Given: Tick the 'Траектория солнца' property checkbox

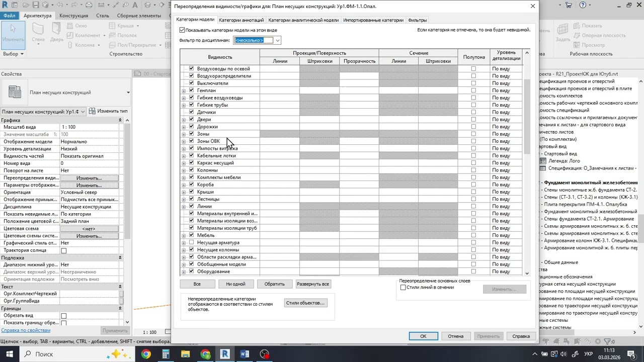Looking at the screenshot, I should click(63, 250).
